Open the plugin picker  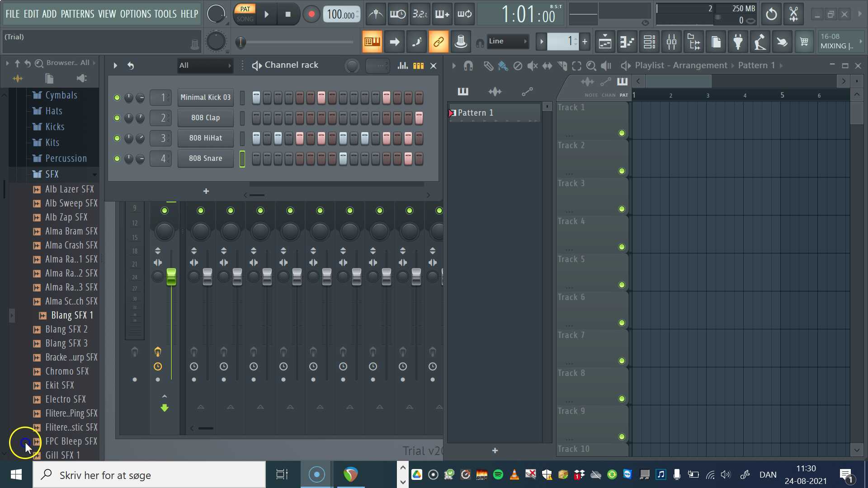(738, 42)
